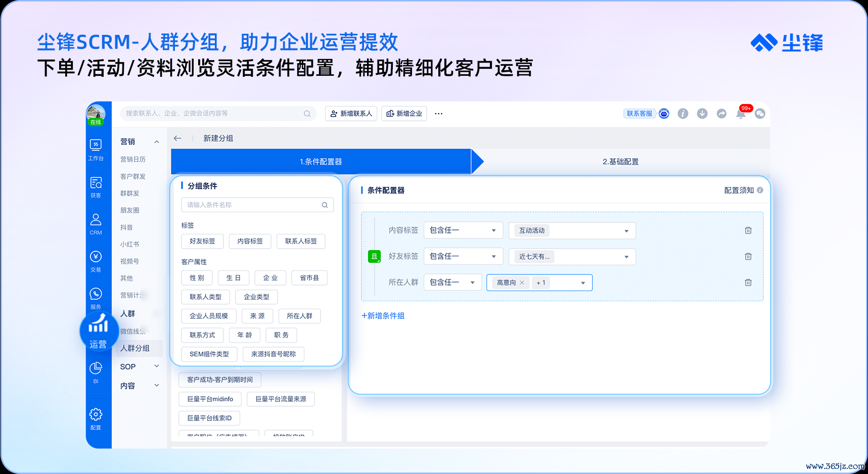Open the 互动活动 value dropdown

pos(572,230)
